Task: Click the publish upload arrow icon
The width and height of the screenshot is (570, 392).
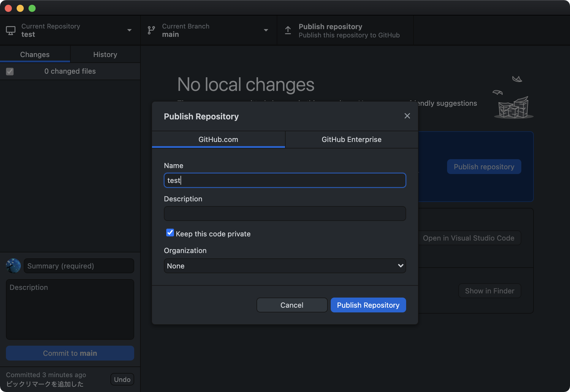Action: [x=288, y=30]
